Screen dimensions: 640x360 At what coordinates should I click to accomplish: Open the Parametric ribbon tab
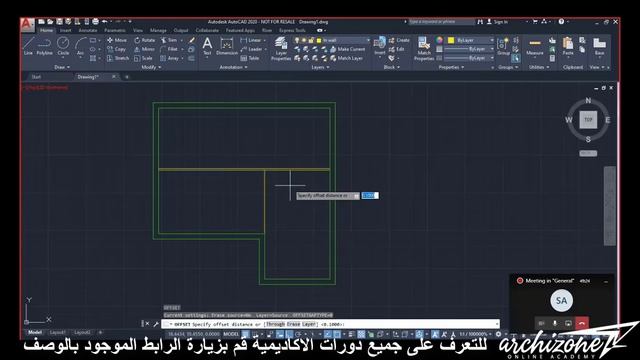[x=115, y=30]
